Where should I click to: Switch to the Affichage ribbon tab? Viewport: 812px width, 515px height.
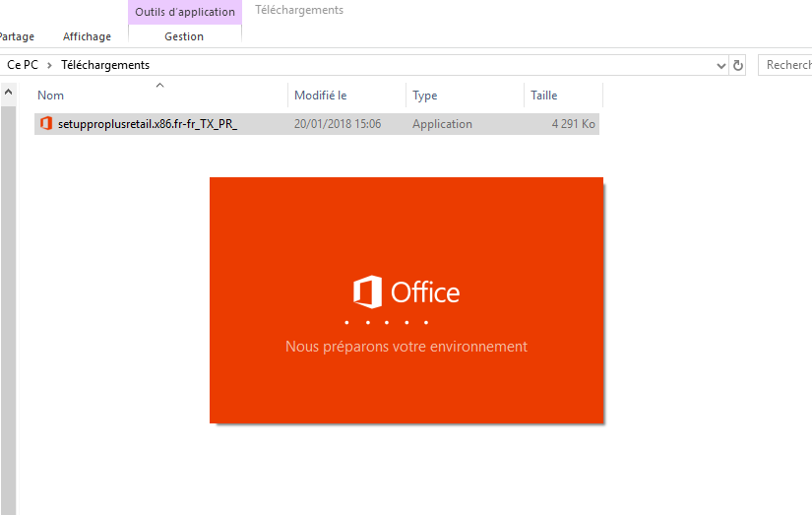tap(87, 36)
